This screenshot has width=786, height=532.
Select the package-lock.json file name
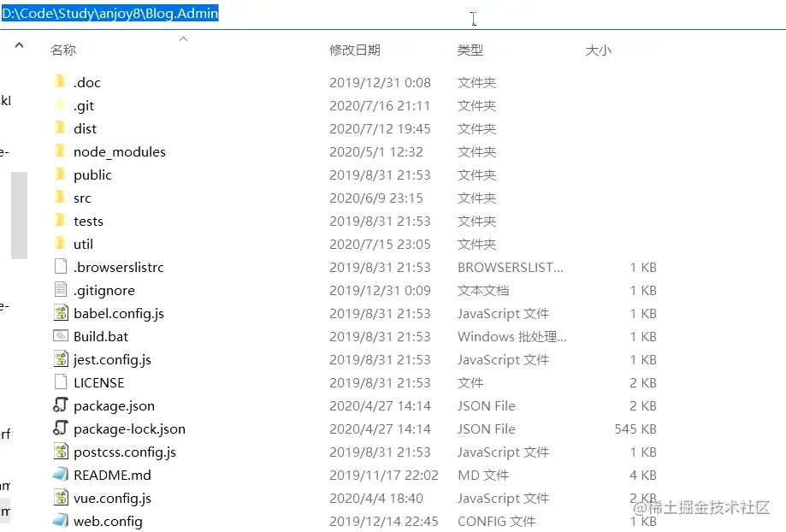click(x=129, y=429)
